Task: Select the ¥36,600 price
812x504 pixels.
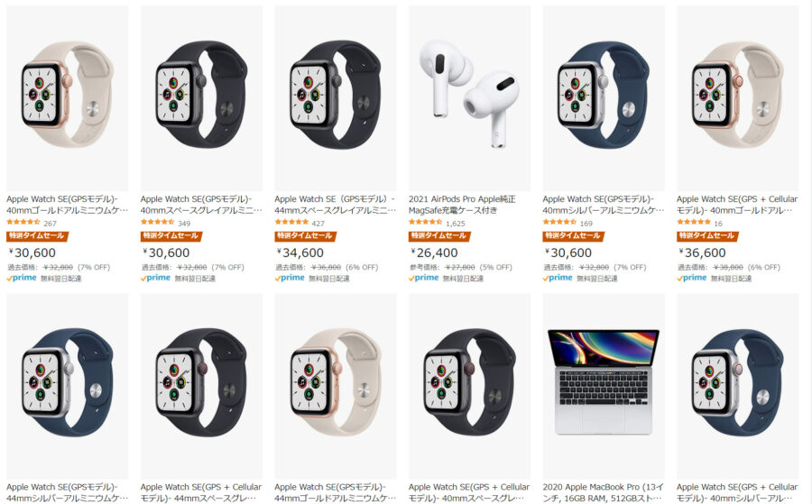Action: pyautogui.click(x=703, y=252)
